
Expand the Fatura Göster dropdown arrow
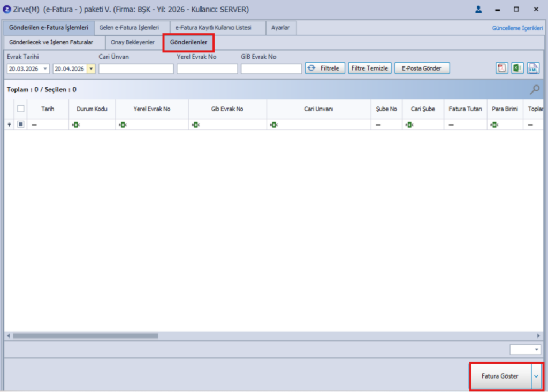click(536, 376)
